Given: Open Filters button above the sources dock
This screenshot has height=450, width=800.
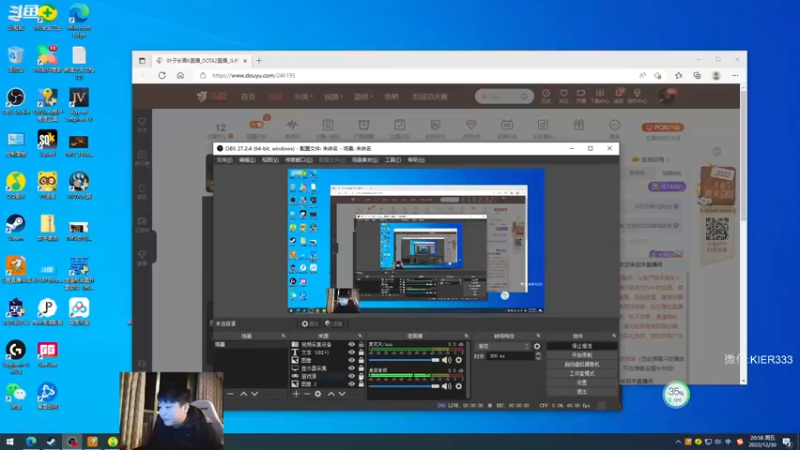Looking at the screenshot, I should (x=334, y=323).
